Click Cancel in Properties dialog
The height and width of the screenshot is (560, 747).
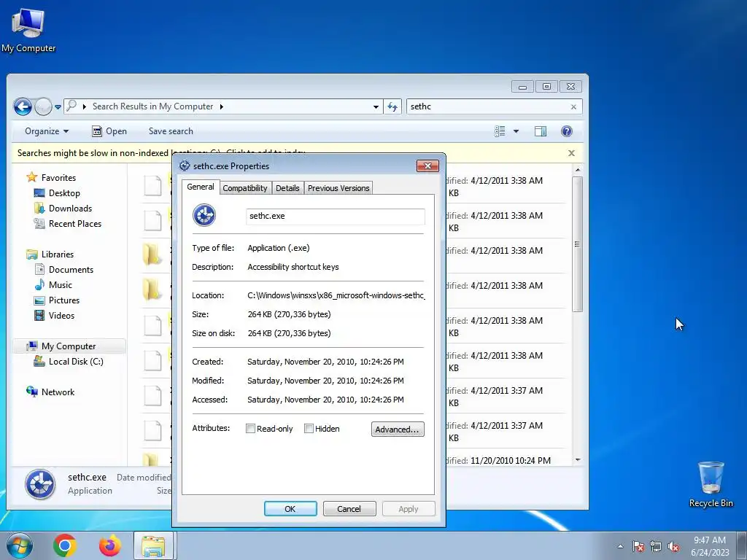click(x=349, y=508)
